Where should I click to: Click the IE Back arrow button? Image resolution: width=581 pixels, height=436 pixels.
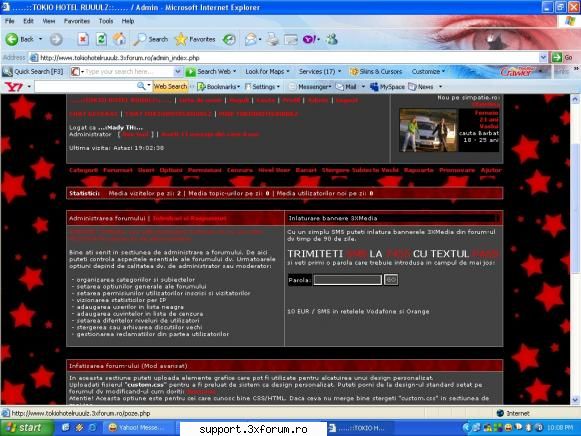(x=12, y=39)
